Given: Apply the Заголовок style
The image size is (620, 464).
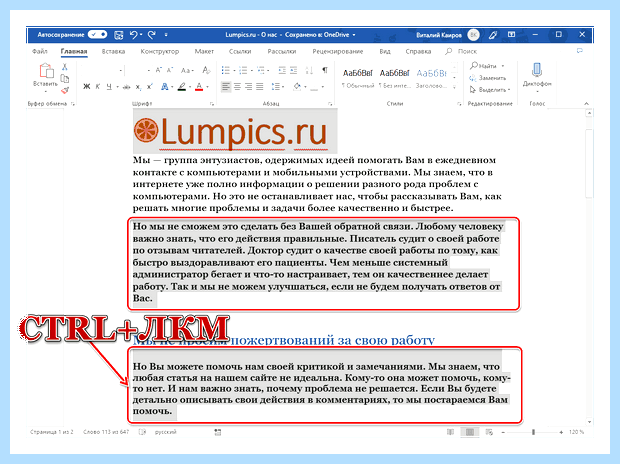Looking at the screenshot, I should click(x=431, y=78).
